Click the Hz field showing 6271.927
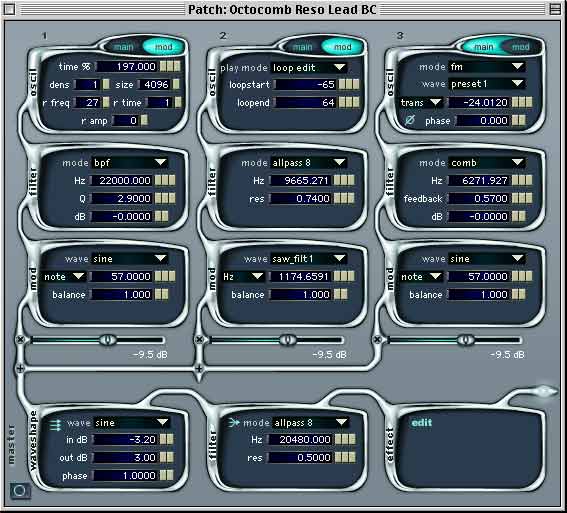567x513 pixels. [x=479, y=180]
